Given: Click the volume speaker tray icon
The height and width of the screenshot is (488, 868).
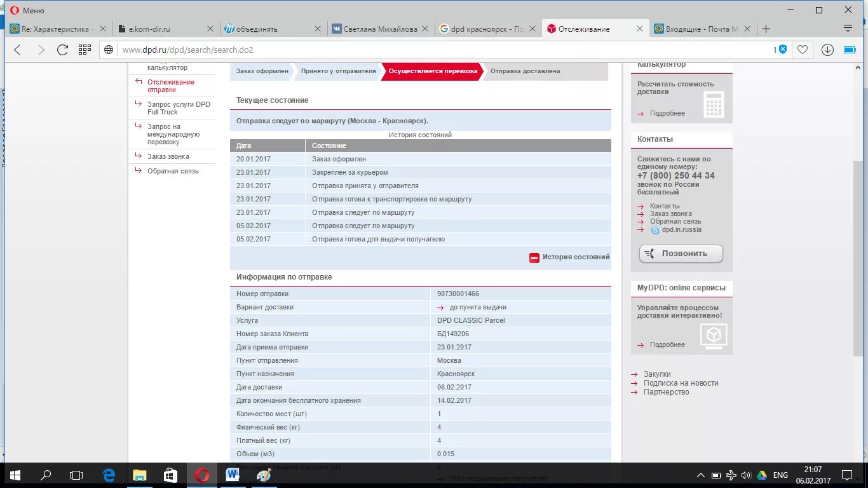Looking at the screenshot, I should click(746, 475).
